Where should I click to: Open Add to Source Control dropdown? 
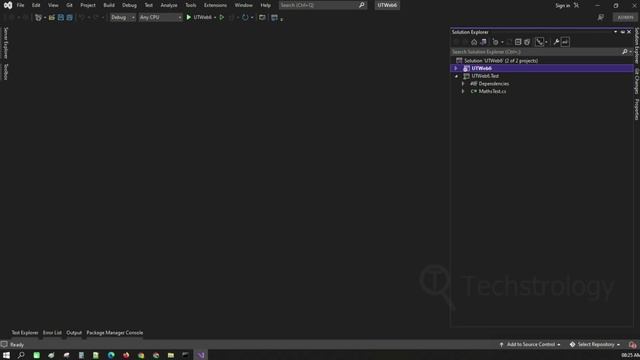pos(530,345)
